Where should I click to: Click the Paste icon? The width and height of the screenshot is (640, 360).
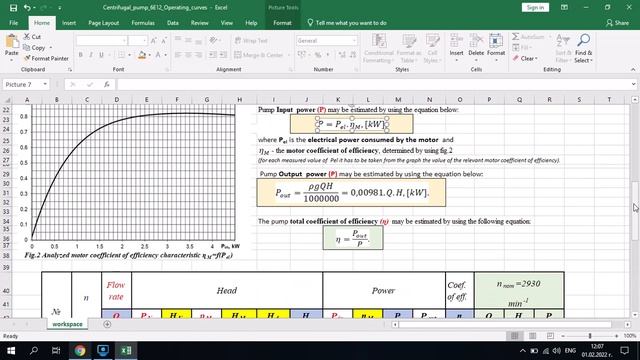tap(12, 42)
